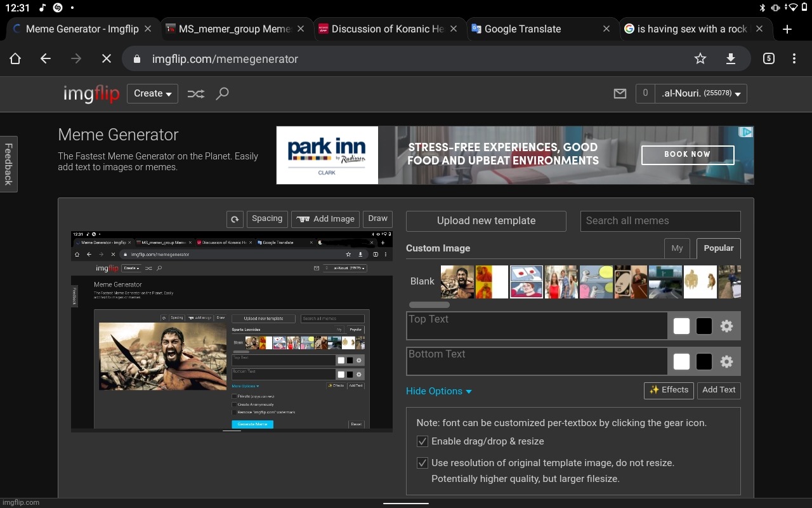
Task: Pick the black outline color for Bottom Text
Action: tap(704, 362)
